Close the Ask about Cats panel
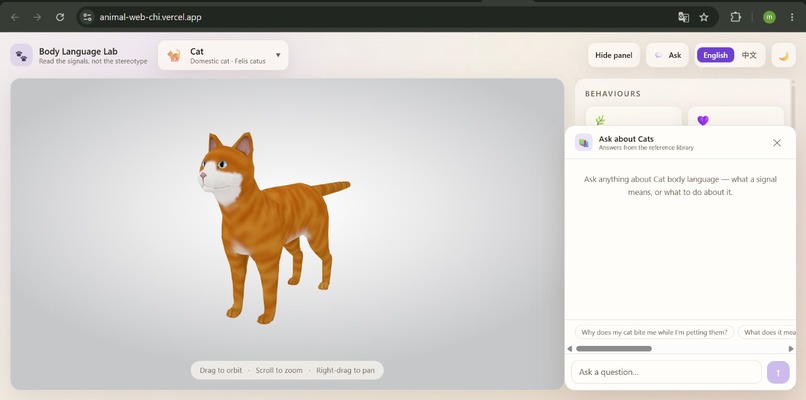Viewport: 806px width, 400px height. click(777, 142)
